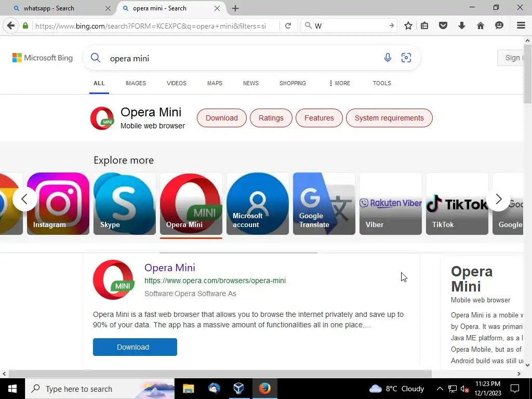Click the opera.com/browsers/opera-mini URL link
Screen dimensions: 532x399
tap(215, 281)
